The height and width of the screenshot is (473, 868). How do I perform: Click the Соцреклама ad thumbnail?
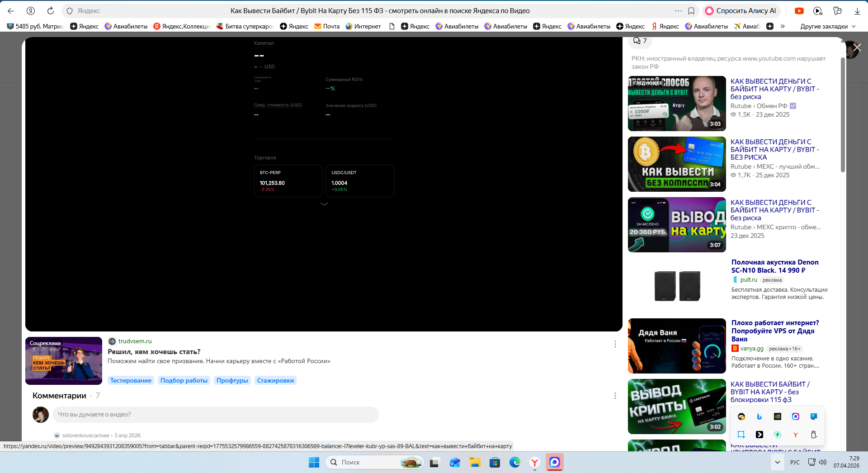(x=64, y=361)
